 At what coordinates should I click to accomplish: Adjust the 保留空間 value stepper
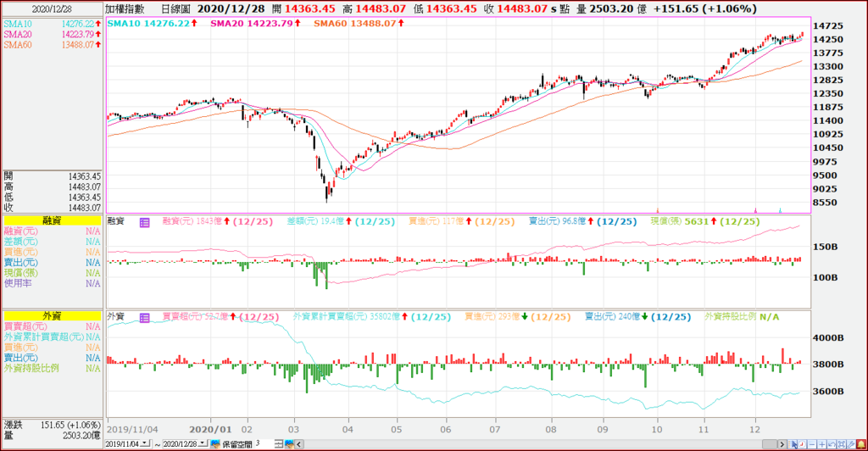pyautogui.click(x=279, y=444)
